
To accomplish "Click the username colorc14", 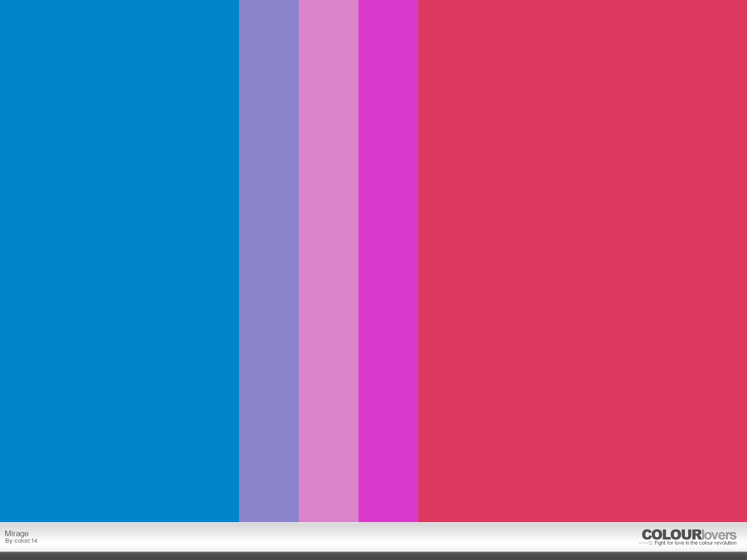I will coord(26,541).
